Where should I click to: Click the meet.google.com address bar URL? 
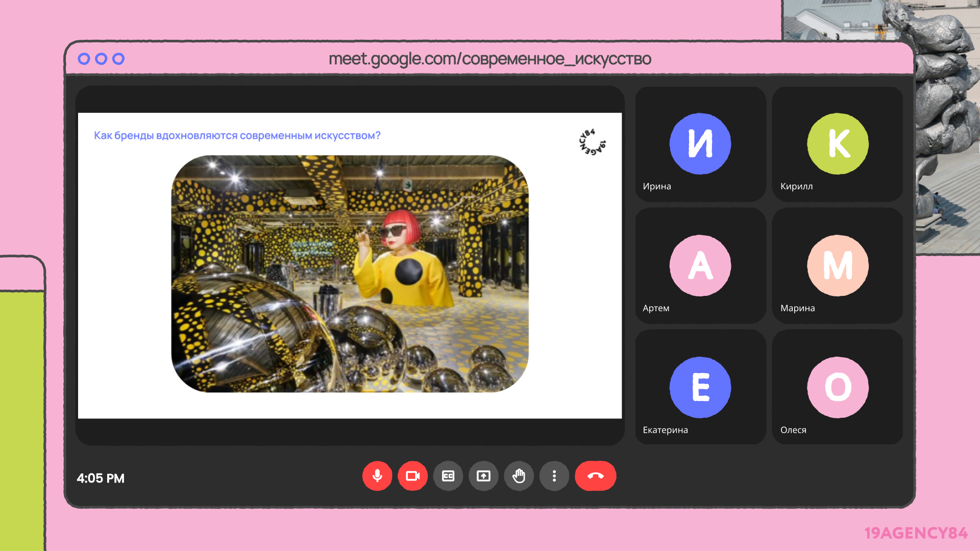click(489, 59)
